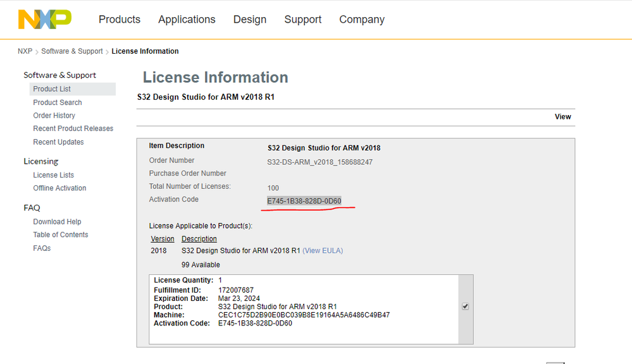The height and width of the screenshot is (364, 632).
Task: Select Product List in sidebar
Action: [x=52, y=89]
